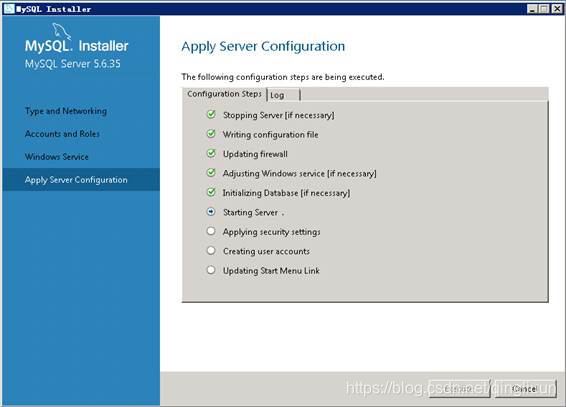Click the 'Updating firewall' step text
The height and width of the screenshot is (407, 566).
[x=255, y=154]
